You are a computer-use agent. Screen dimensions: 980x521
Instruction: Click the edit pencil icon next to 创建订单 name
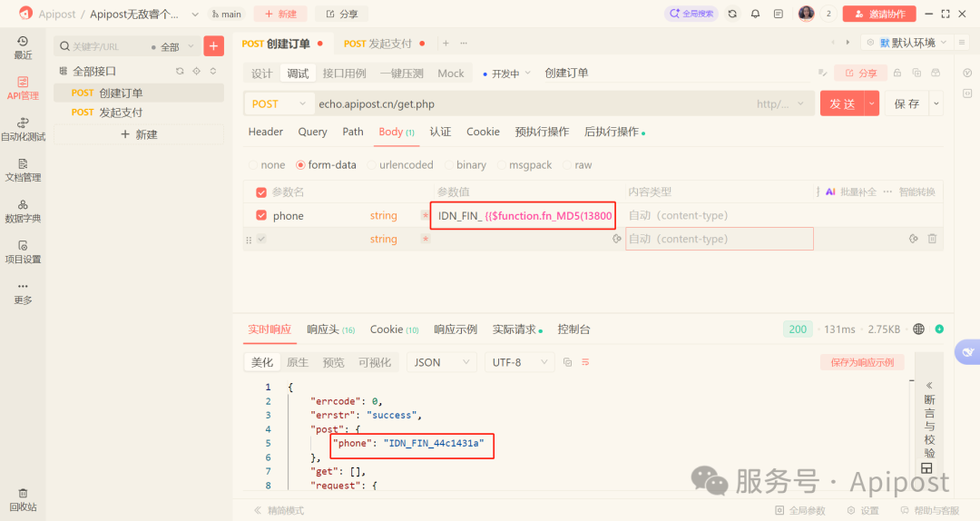822,74
